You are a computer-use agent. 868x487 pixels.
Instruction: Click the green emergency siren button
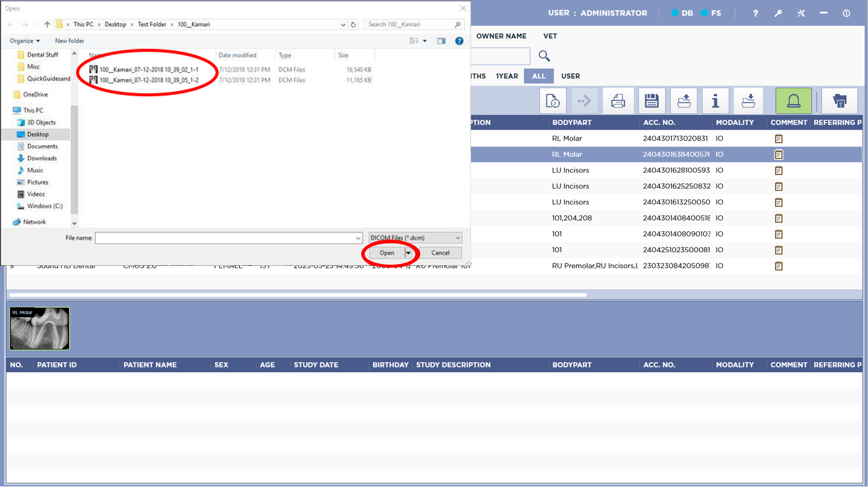tap(793, 101)
